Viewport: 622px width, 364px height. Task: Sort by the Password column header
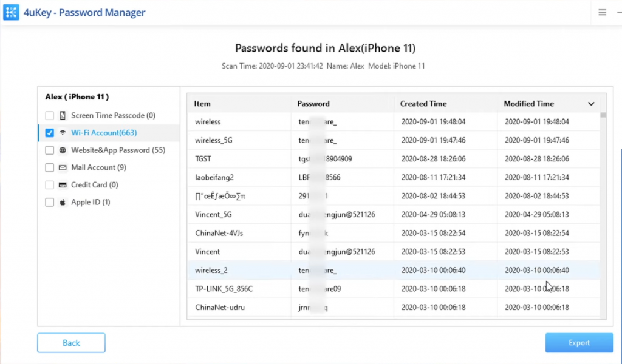343,104
